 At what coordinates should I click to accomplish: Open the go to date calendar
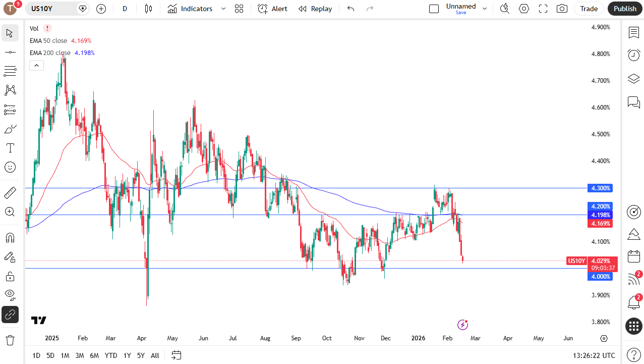176,355
